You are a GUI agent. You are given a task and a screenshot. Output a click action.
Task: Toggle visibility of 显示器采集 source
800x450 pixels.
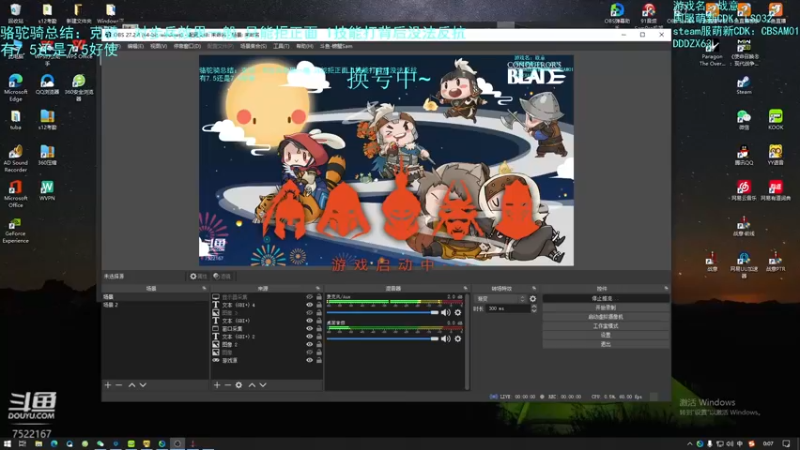click(x=309, y=296)
